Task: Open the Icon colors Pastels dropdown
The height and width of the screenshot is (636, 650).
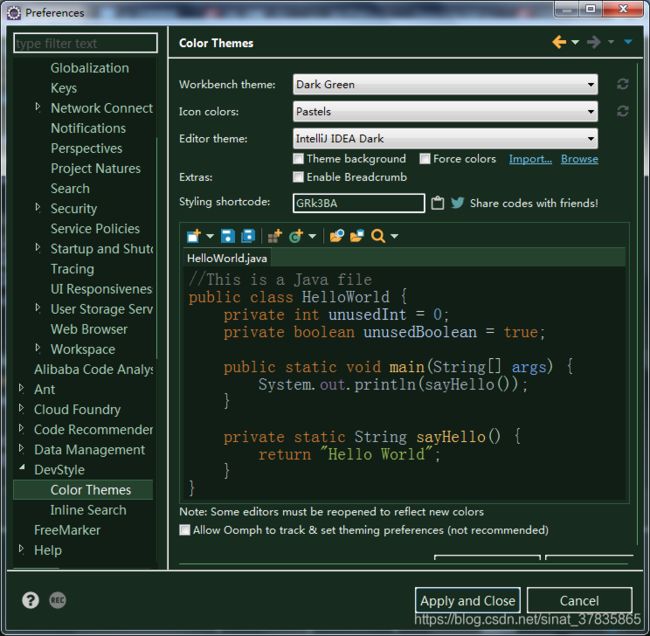Action: (x=445, y=111)
